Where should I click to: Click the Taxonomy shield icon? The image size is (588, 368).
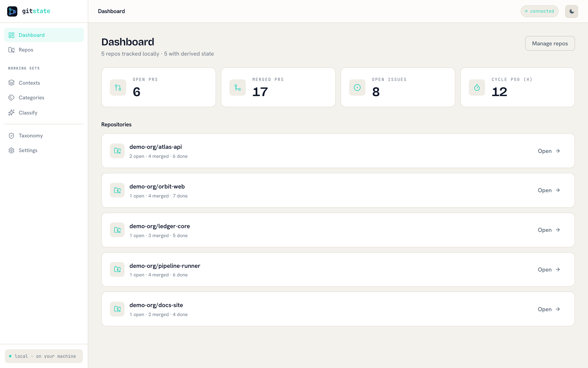click(x=11, y=136)
